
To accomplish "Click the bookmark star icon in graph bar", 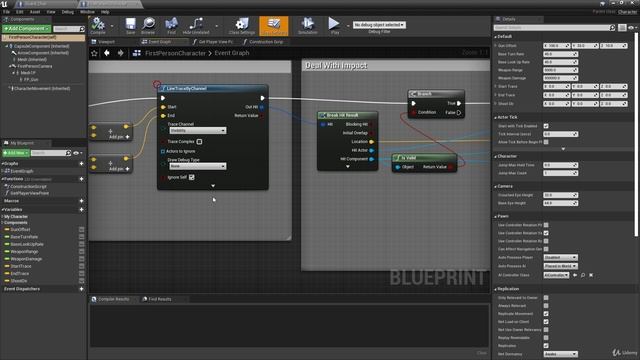I will pyautogui.click(x=94, y=53).
